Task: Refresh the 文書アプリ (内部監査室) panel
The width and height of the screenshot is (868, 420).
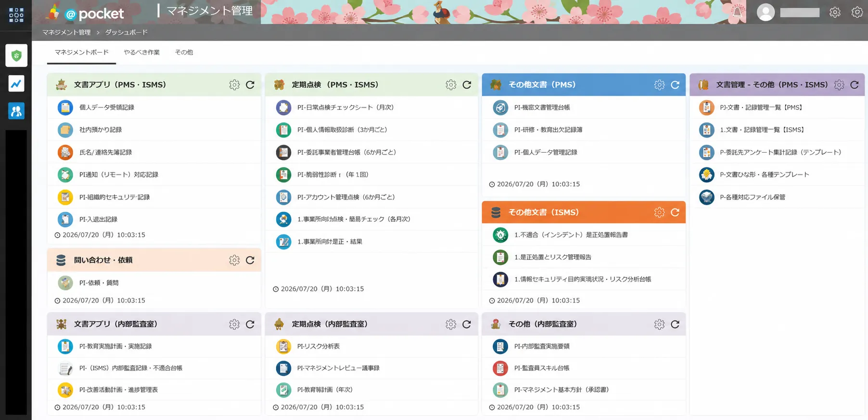Action: pyautogui.click(x=250, y=324)
